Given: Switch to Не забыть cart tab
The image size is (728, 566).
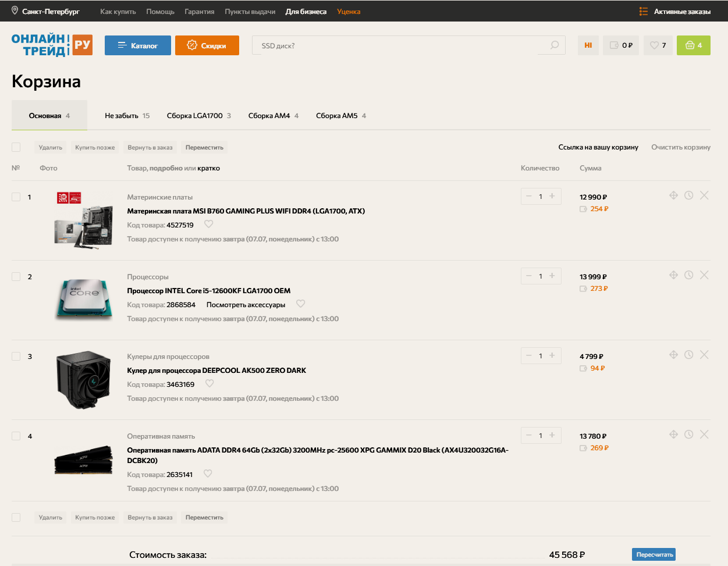Looking at the screenshot, I should click(127, 116).
